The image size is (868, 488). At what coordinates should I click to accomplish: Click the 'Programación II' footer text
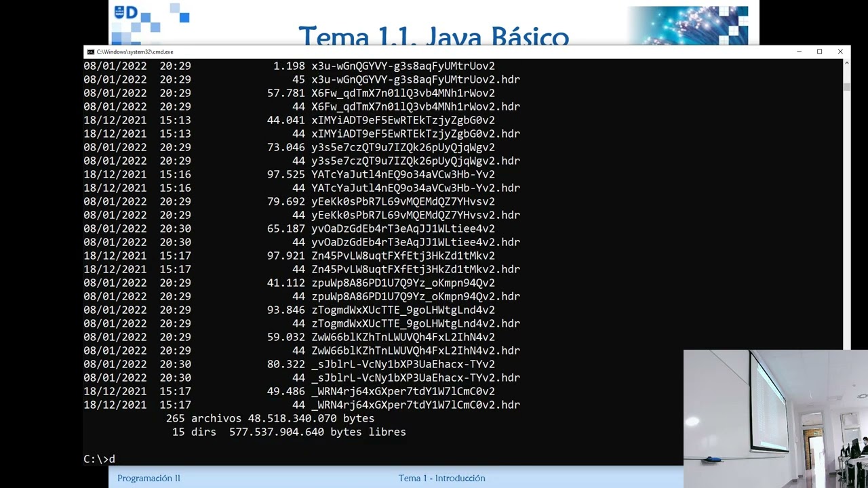pos(149,479)
